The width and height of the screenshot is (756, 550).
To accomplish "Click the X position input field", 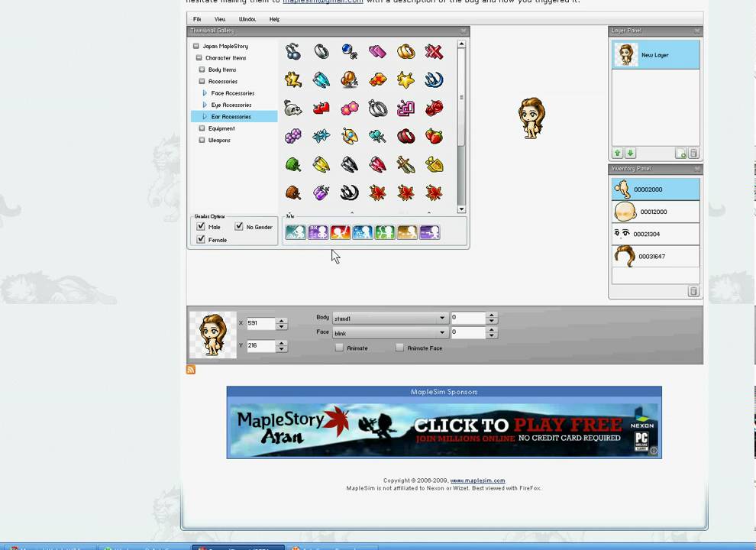I will pyautogui.click(x=261, y=323).
